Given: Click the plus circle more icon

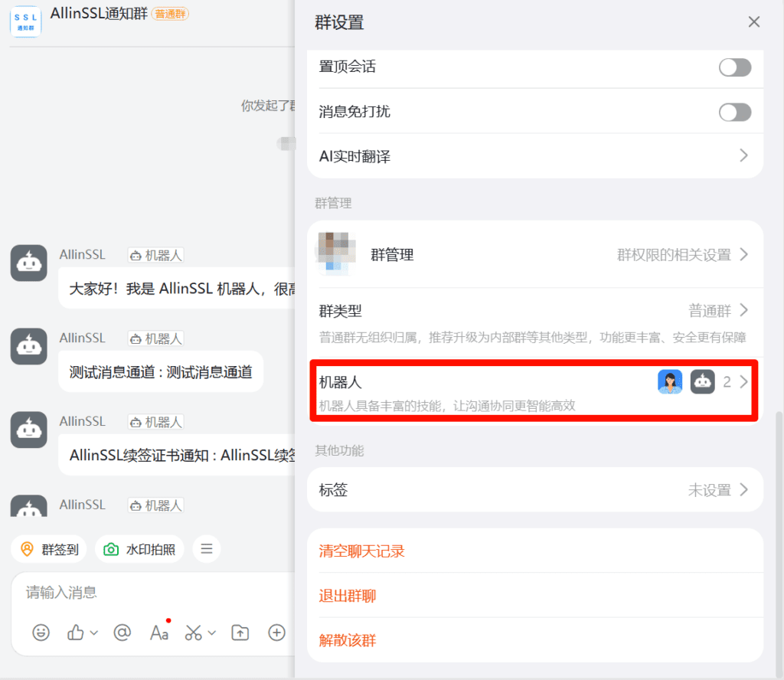Looking at the screenshot, I should tap(276, 633).
